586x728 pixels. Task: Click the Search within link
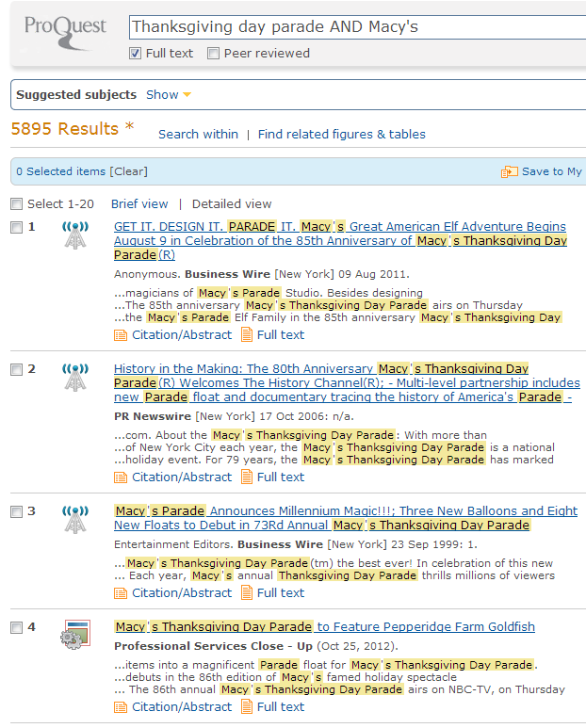click(x=198, y=134)
